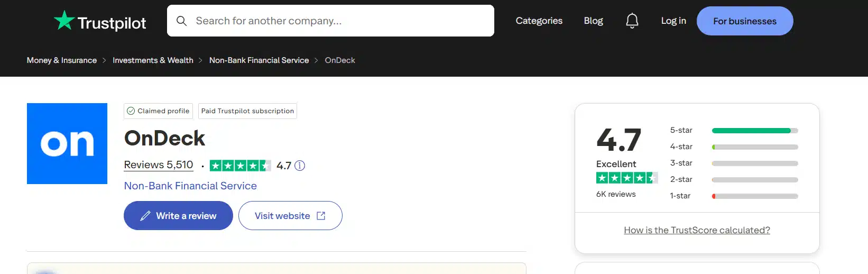Viewport: 868px width, 274px height.
Task: Click Visit website button
Action: coord(290,215)
